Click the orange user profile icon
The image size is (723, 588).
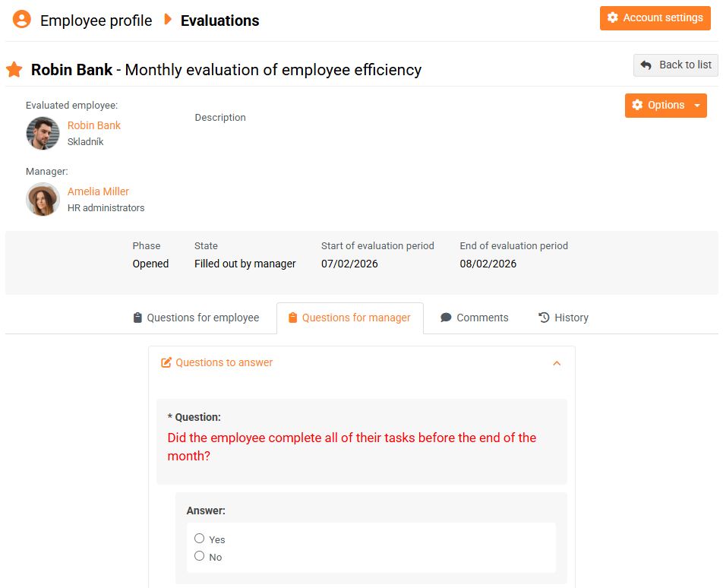[22, 20]
